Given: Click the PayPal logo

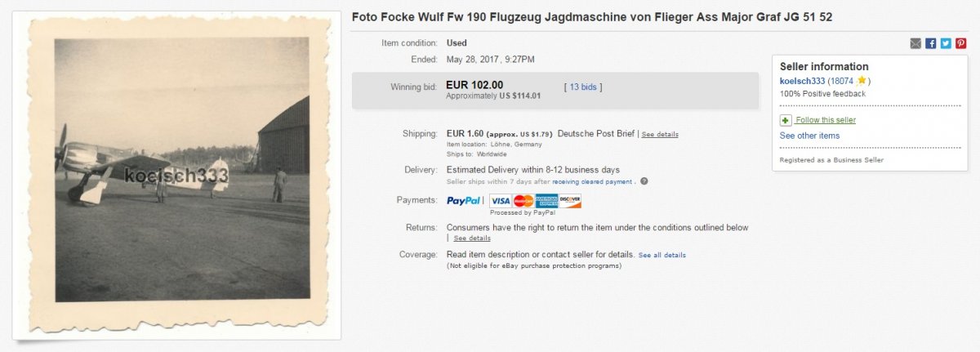Looking at the screenshot, I should (464, 201).
